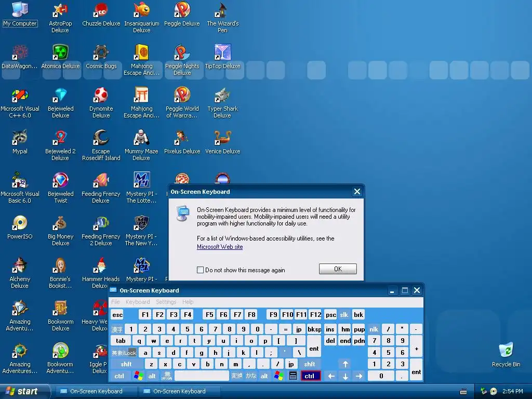
Task: Select the Mypal raccoon icon
Action: tap(20, 142)
